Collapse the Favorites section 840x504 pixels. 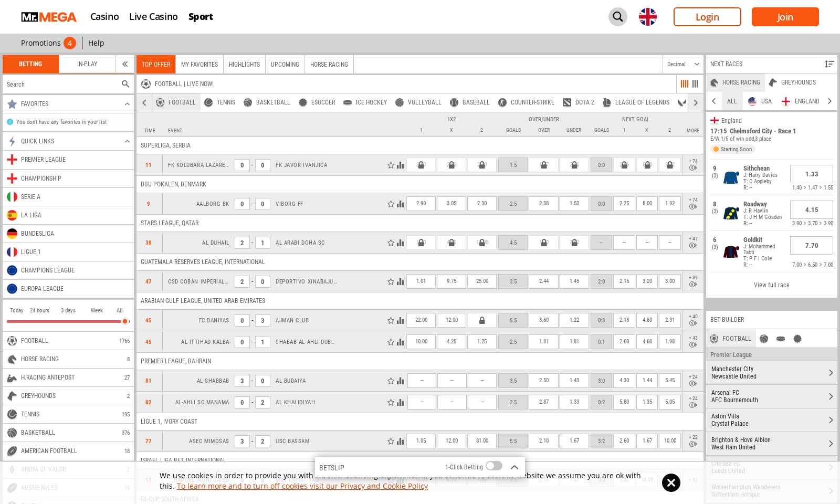(127, 104)
